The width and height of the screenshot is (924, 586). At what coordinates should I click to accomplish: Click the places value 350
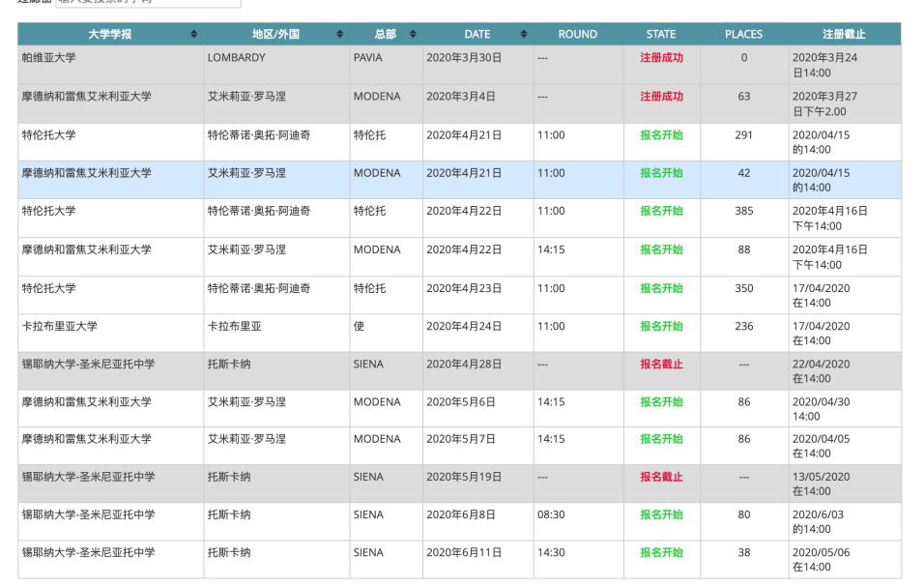[743, 288]
